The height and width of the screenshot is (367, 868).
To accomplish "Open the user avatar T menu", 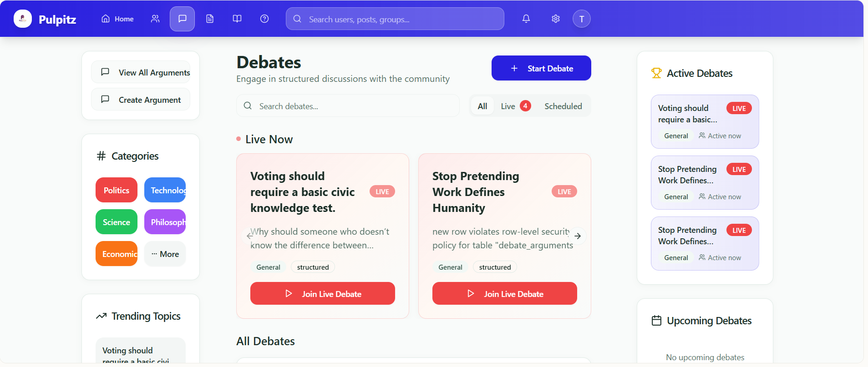I will pos(581,19).
